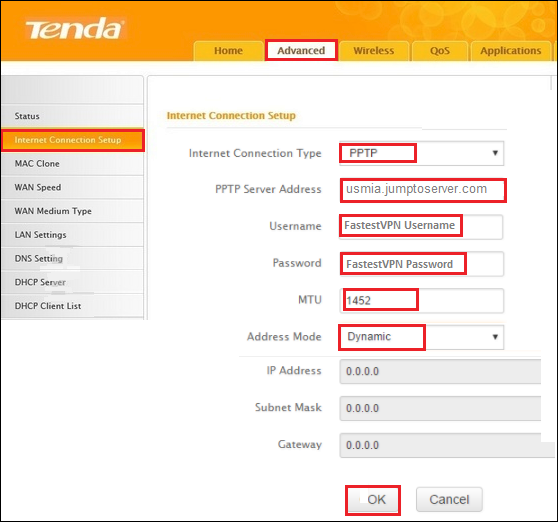Open WAN Speed settings
The width and height of the screenshot is (558, 522).
pos(72,187)
